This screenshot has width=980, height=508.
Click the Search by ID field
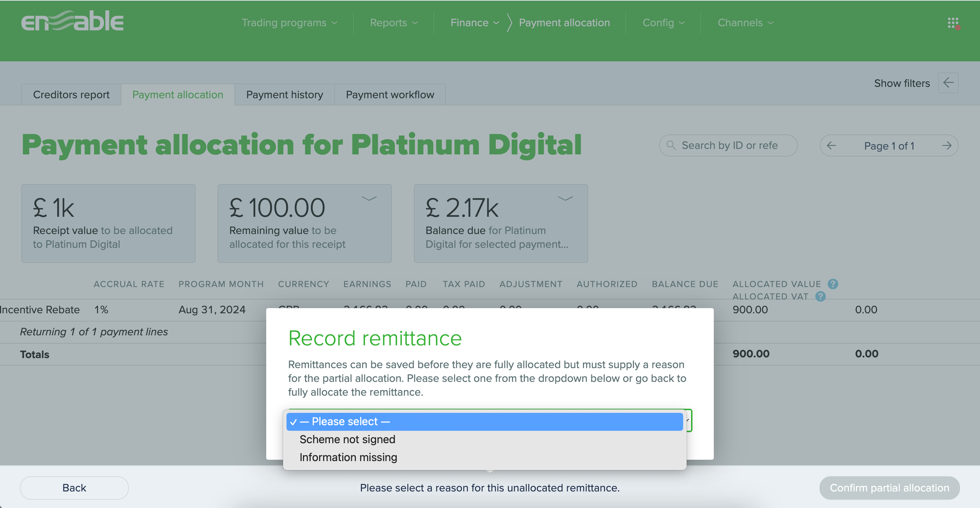pos(728,146)
